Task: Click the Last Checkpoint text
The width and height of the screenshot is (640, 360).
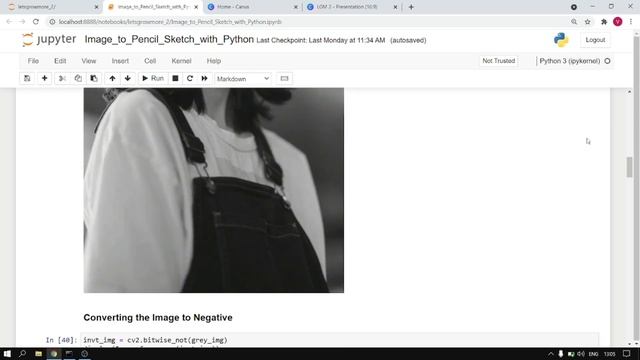Action: 321,40
